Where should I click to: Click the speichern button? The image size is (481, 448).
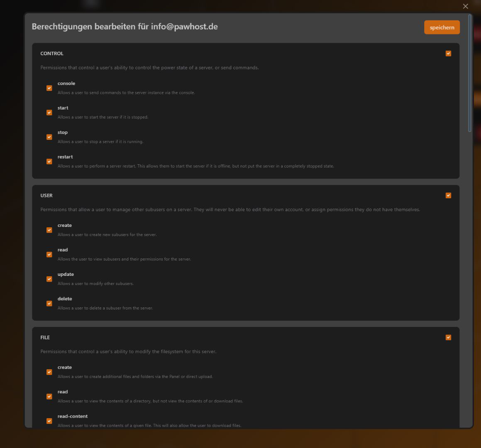442,27
